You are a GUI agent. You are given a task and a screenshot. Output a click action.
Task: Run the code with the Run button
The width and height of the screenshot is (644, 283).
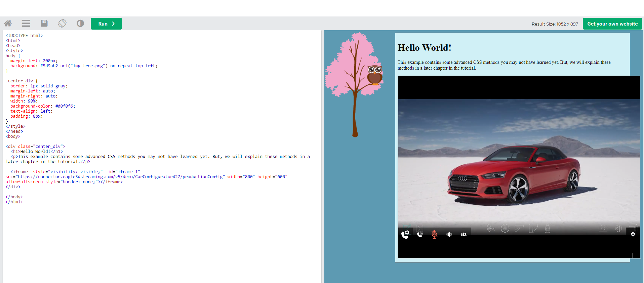106,24
